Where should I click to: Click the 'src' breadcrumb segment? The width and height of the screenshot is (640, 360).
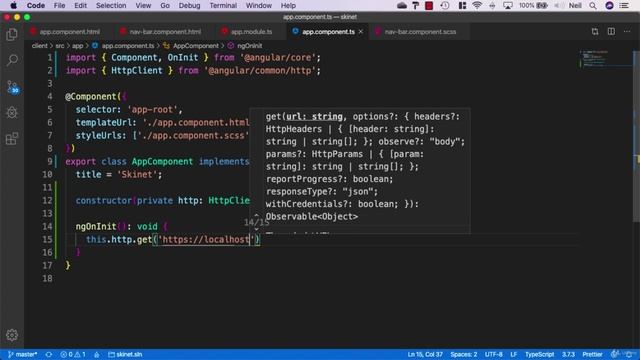tap(60, 46)
